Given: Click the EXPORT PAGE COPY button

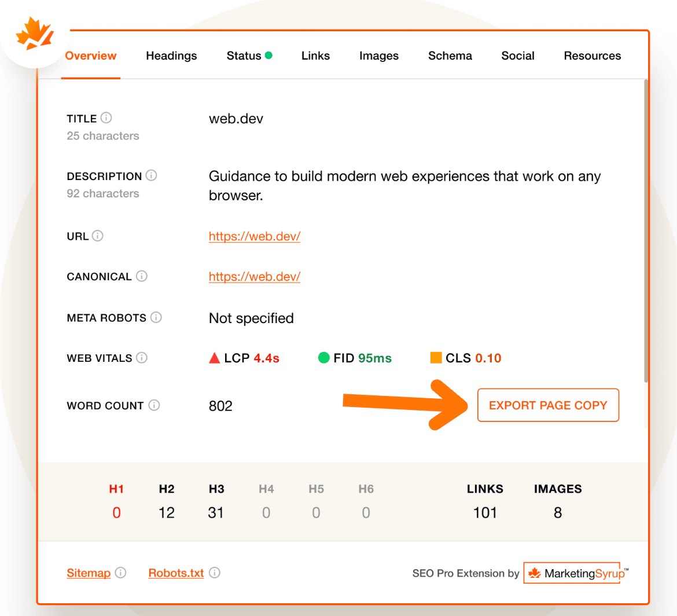Looking at the screenshot, I should pos(548,405).
